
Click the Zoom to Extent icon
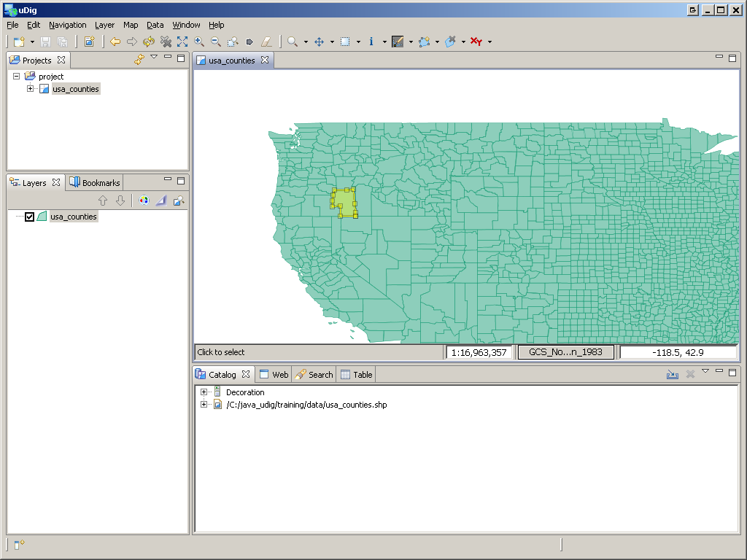point(182,42)
